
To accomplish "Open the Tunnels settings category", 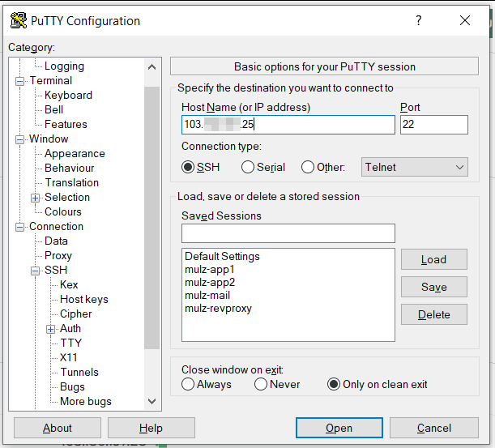I will coord(79,373).
